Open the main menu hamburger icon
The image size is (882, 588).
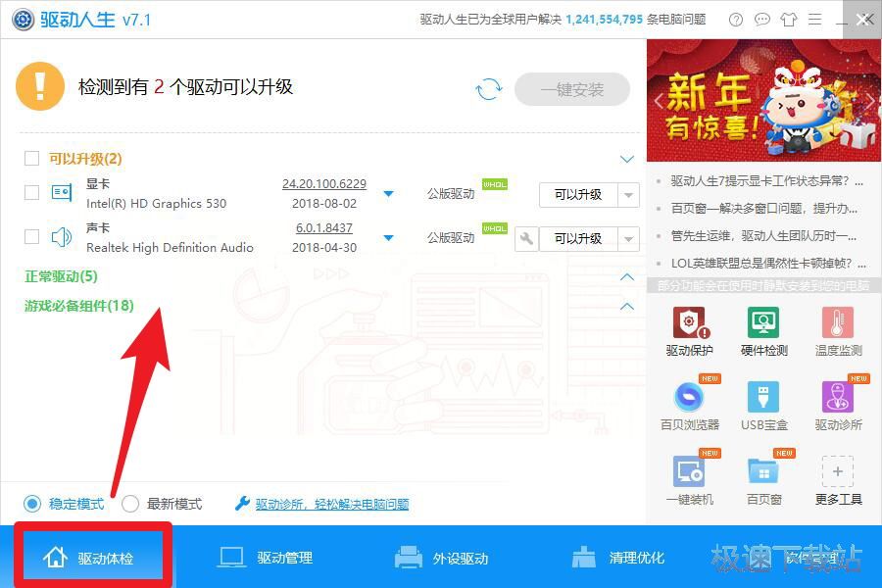click(814, 20)
